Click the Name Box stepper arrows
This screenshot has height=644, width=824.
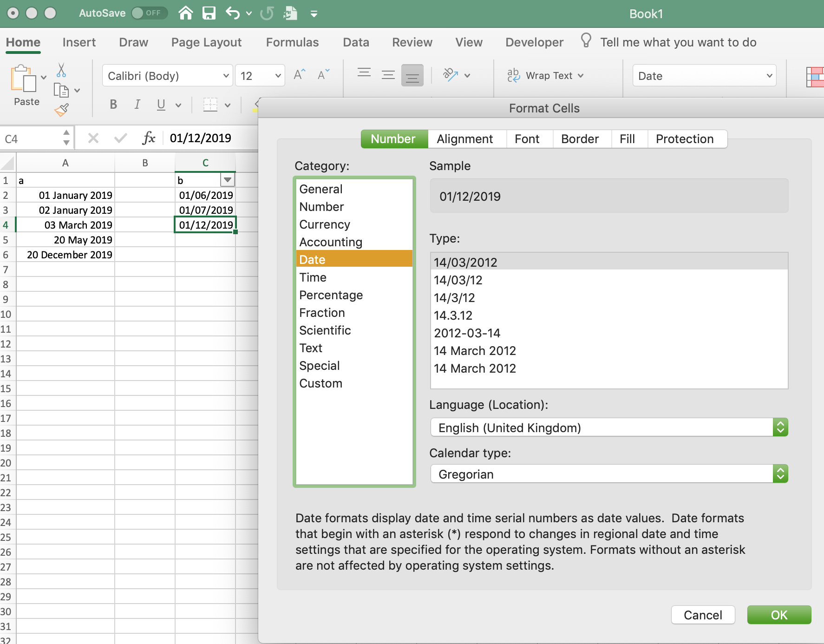tap(66, 138)
